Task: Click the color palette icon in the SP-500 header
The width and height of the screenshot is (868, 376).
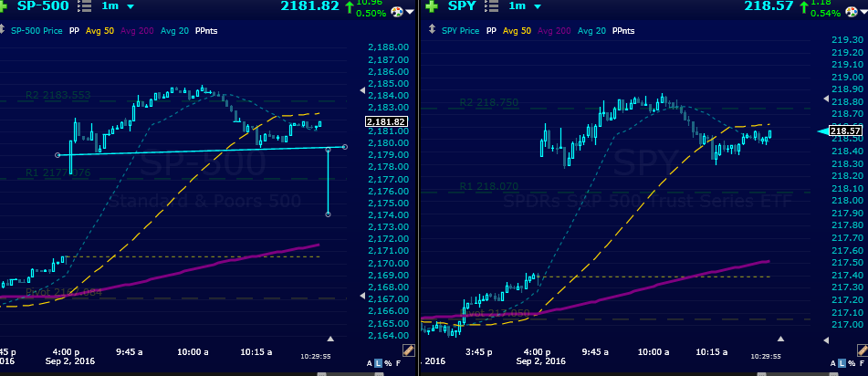Action: pos(397,11)
